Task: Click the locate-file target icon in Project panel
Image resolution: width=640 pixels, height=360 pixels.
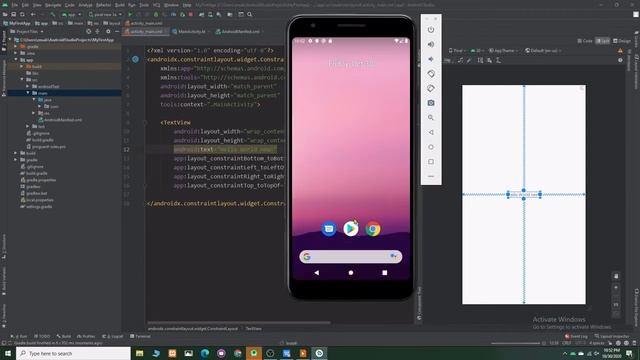Action: tap(89, 31)
